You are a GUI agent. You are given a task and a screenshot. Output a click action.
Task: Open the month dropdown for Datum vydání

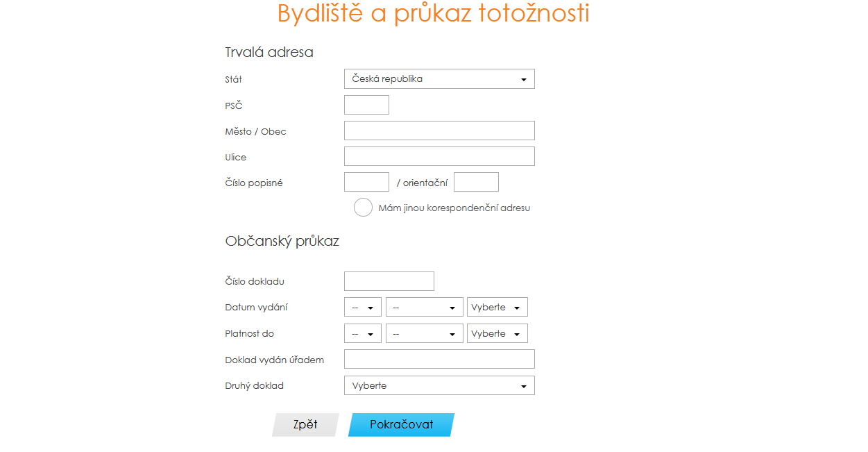click(x=424, y=306)
